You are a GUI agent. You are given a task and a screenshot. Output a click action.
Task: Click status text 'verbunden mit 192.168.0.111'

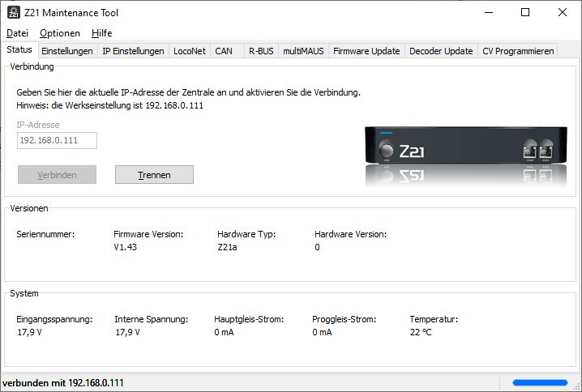click(x=63, y=383)
